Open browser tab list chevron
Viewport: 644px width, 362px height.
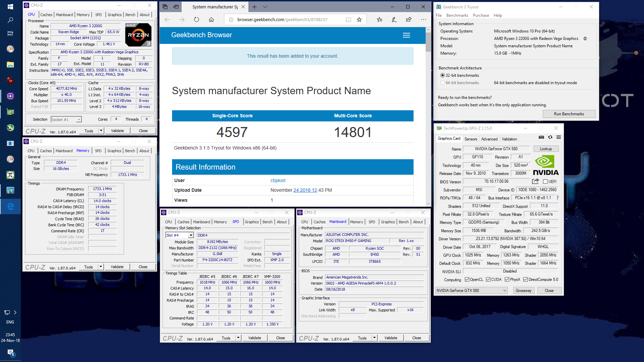coord(265,7)
